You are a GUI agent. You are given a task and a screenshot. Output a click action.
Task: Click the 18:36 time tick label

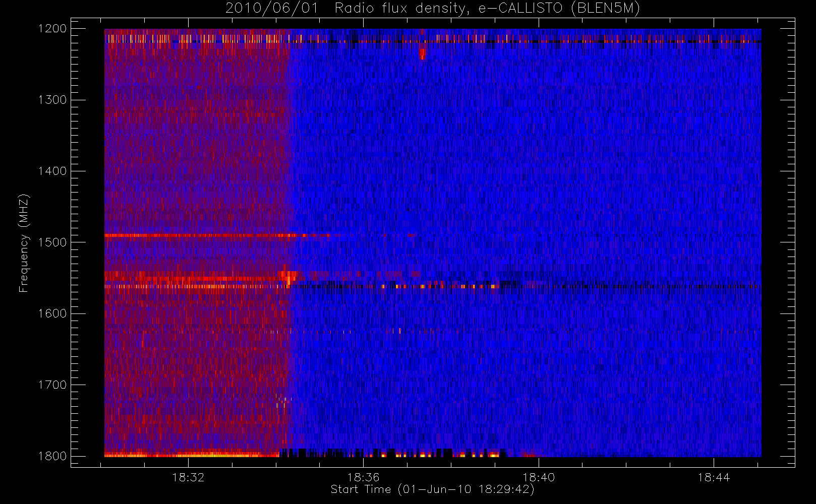coord(363,477)
